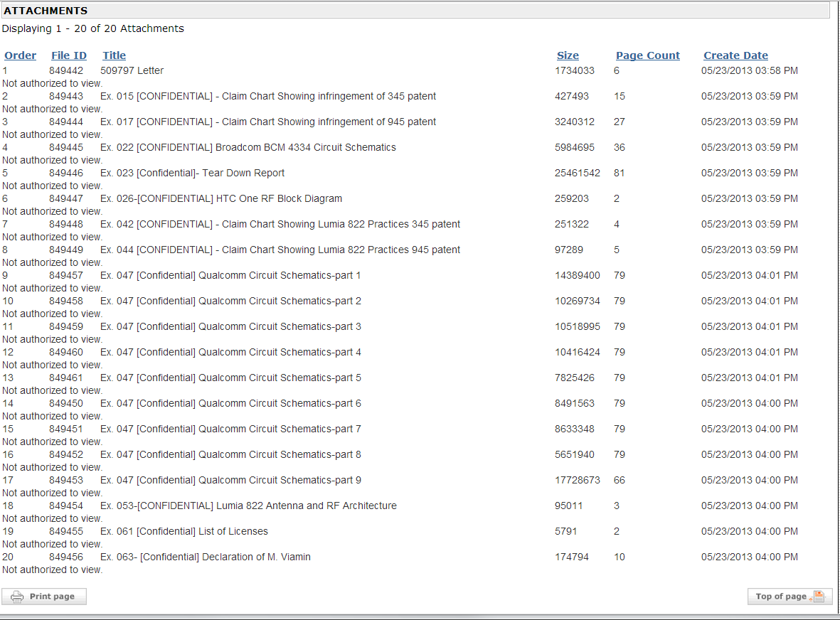Sort attachments by Page Count column

648,55
